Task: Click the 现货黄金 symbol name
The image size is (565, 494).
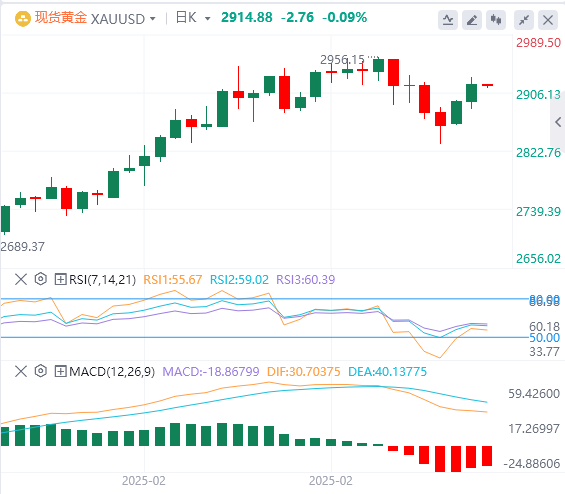Action: coord(61,18)
